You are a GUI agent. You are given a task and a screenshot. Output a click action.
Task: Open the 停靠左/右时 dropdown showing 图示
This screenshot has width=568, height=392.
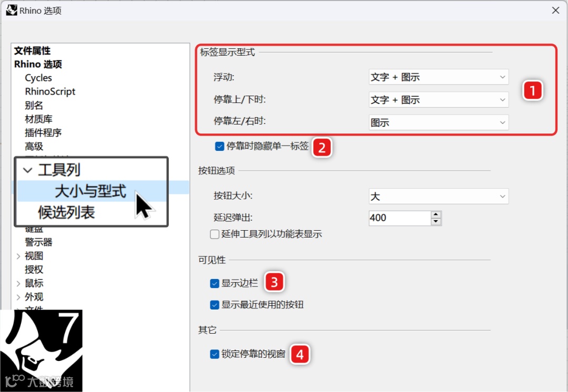point(438,123)
